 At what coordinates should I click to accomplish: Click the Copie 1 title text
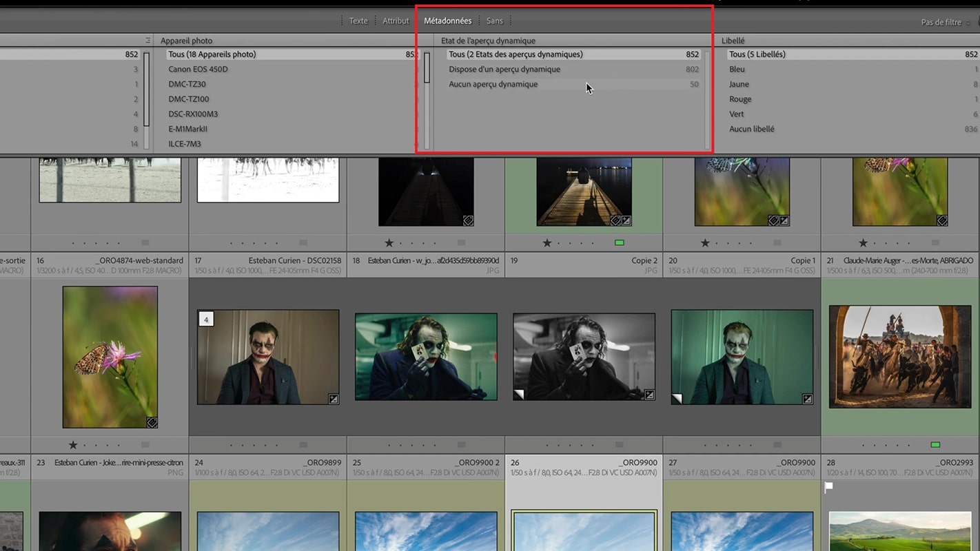(x=803, y=261)
